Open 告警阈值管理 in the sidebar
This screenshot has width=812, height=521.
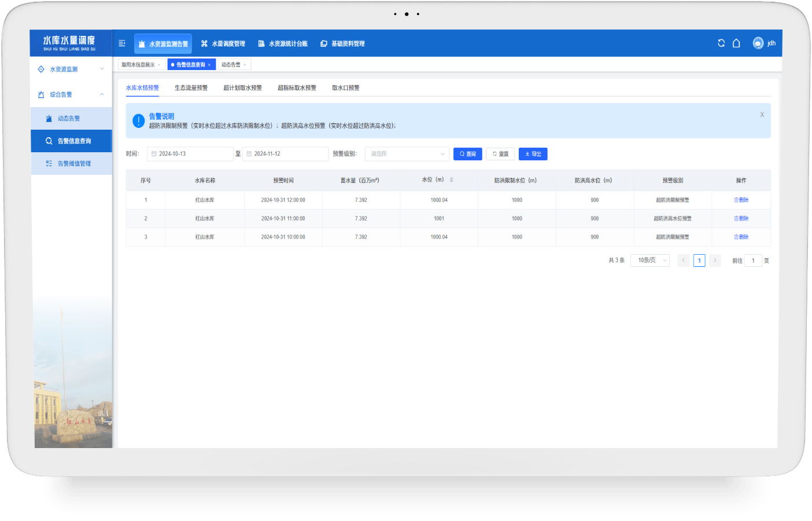(x=71, y=164)
